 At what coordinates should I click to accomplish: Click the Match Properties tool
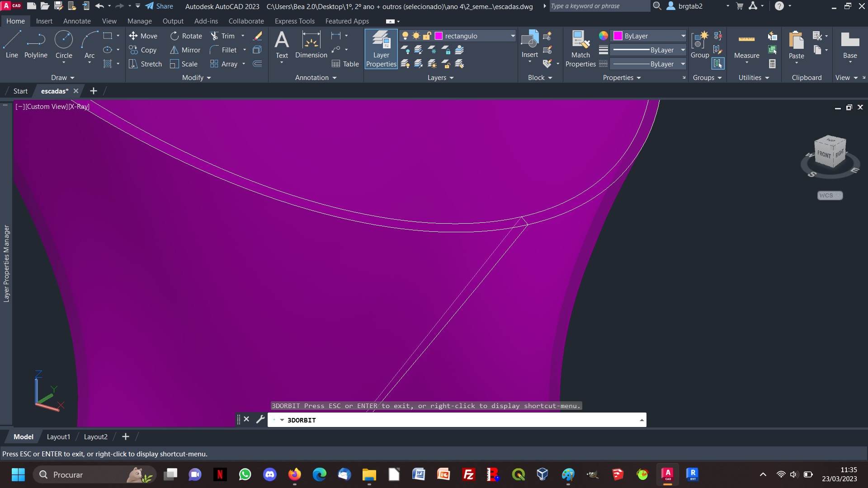(580, 49)
